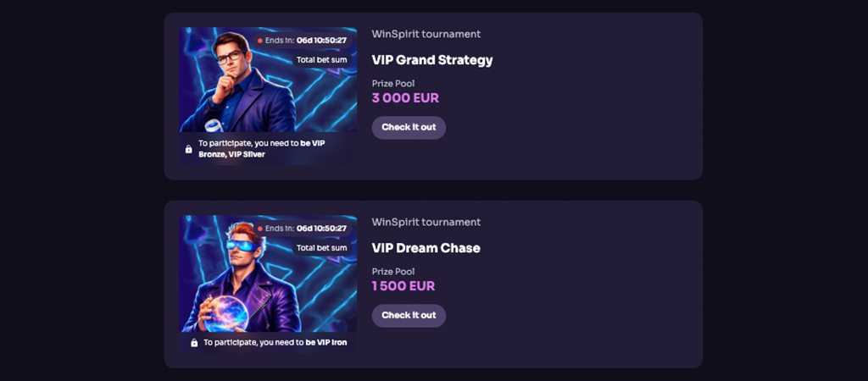This screenshot has width=868, height=381.
Task: Click red live dot on VIP Grand Strategy timer
Action: pyautogui.click(x=260, y=41)
